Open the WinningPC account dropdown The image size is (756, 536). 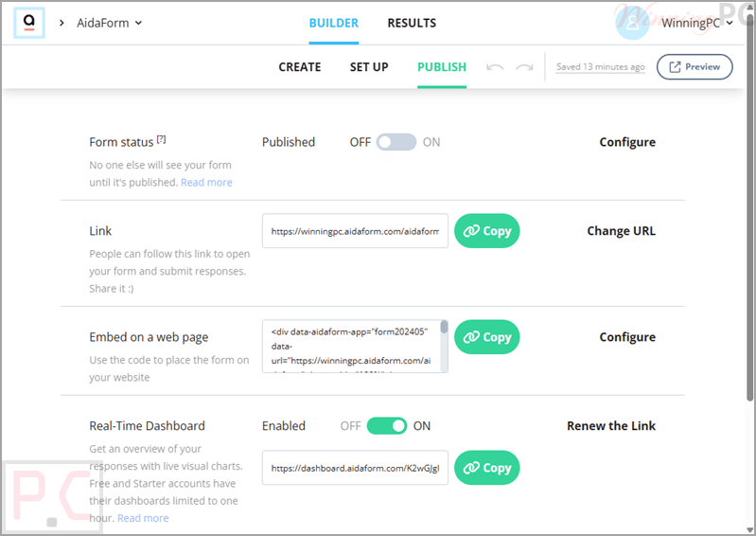(x=697, y=23)
